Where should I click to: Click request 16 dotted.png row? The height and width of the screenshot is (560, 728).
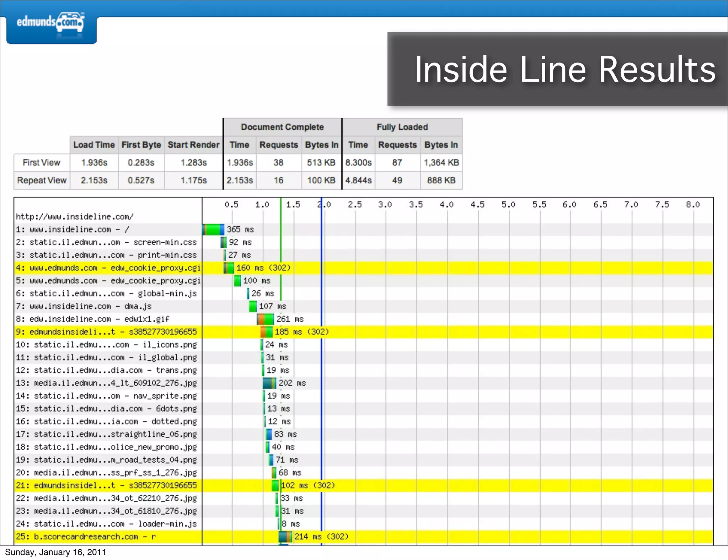363,421
